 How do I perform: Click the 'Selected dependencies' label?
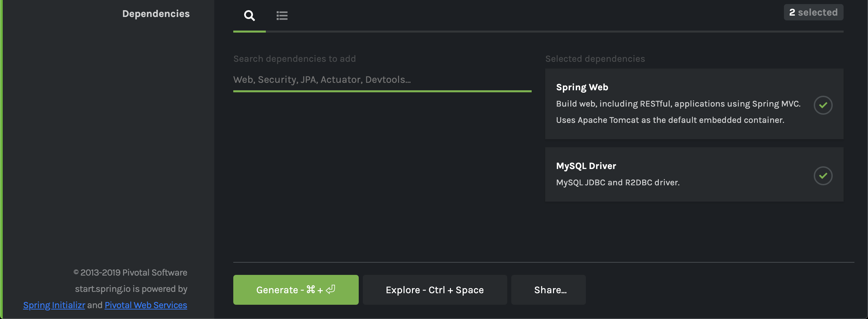pos(595,59)
